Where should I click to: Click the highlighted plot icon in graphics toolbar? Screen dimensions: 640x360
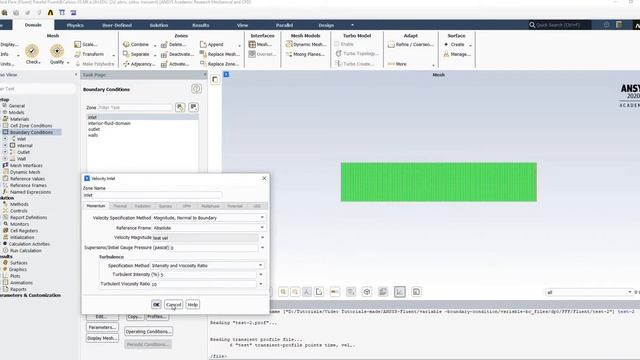pyautogui.click(x=400, y=291)
